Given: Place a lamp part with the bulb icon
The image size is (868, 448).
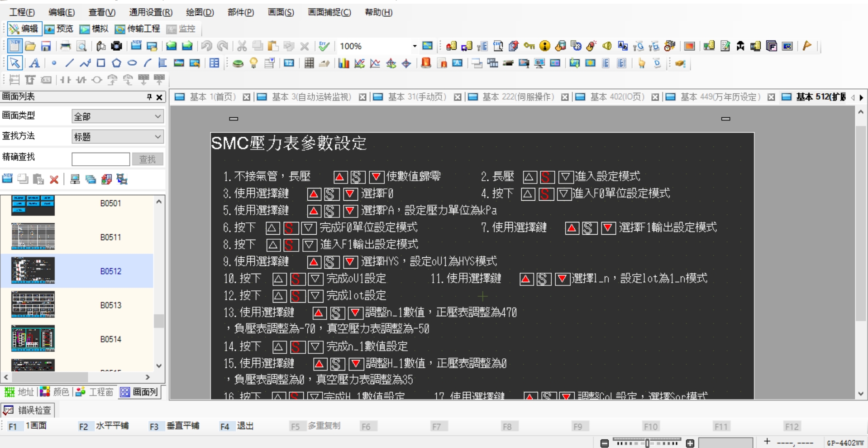Looking at the screenshot, I should click(253, 63).
